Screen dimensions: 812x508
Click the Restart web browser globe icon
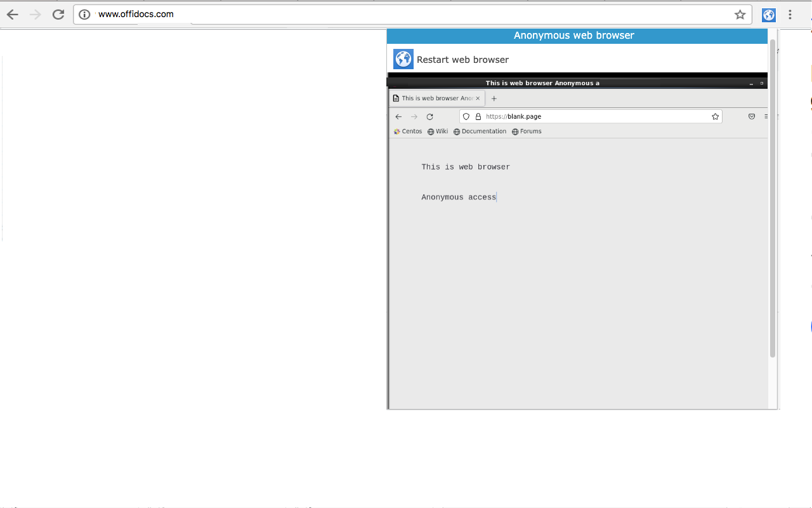(403, 59)
